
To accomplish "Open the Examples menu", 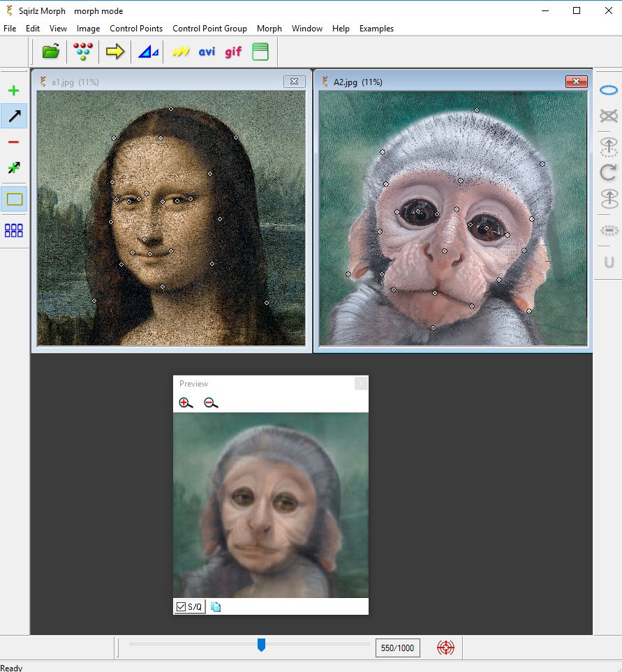I will [x=376, y=29].
